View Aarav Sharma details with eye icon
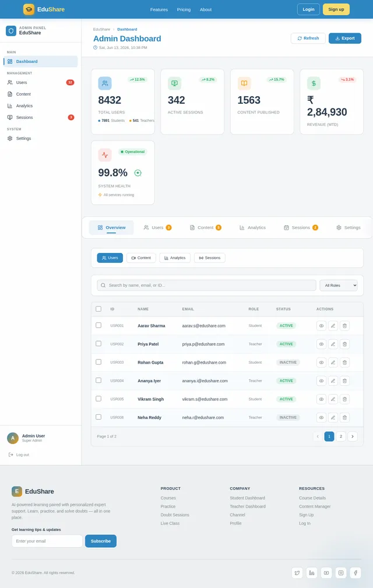Image resolution: width=373 pixels, height=588 pixels. pyautogui.click(x=321, y=326)
